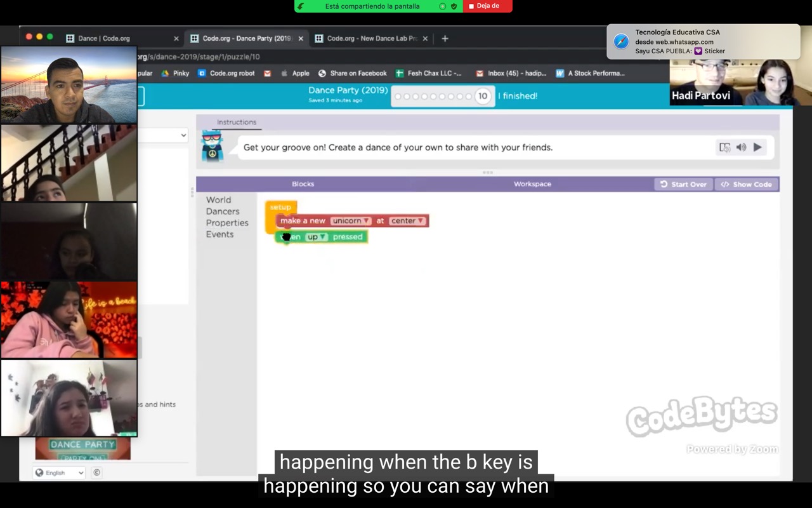Click the instructions translate/read-mode icon
The width and height of the screenshot is (812, 508).
(725, 147)
